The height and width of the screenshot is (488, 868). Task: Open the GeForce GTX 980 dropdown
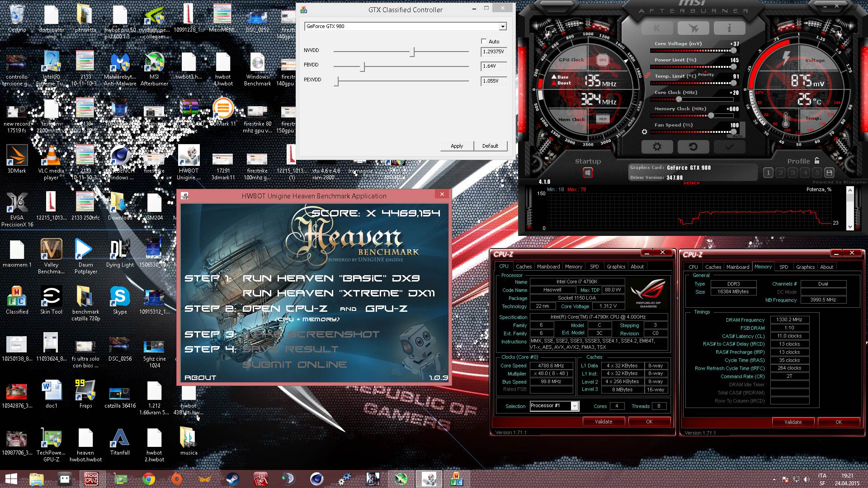503,26
